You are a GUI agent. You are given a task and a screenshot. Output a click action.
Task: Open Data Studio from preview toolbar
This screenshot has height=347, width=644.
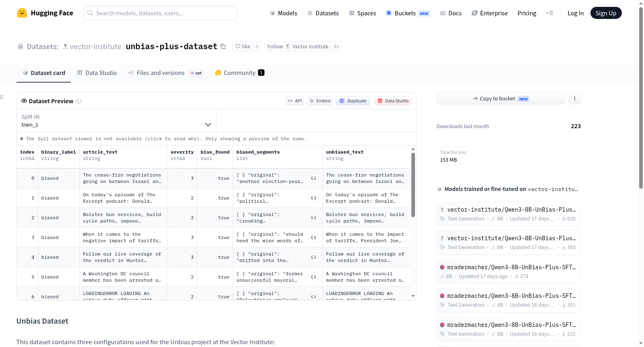[393, 101]
